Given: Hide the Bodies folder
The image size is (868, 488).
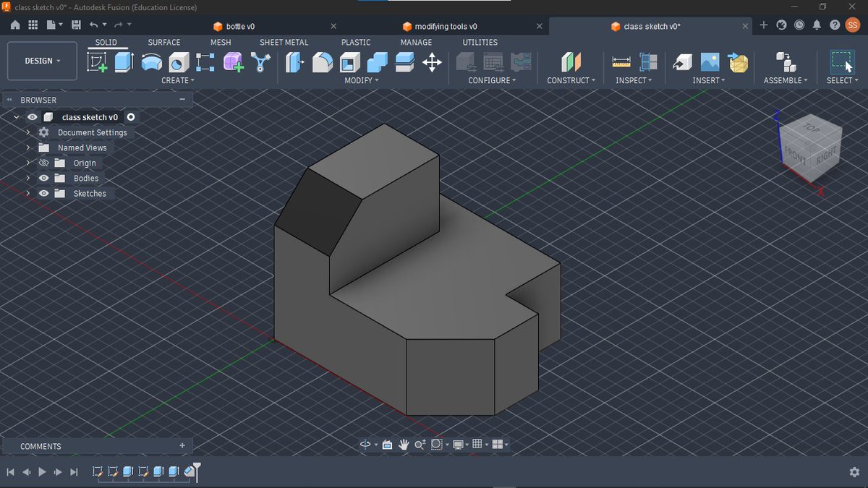Looking at the screenshot, I should pyautogui.click(x=44, y=178).
